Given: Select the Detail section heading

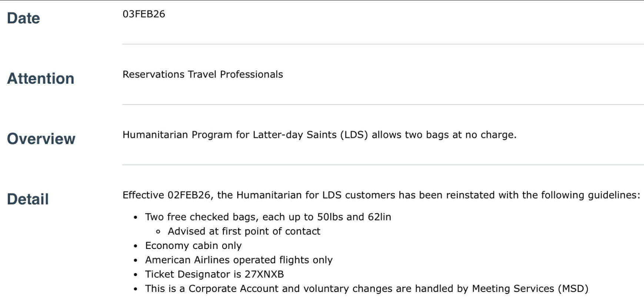Looking at the screenshot, I should [28, 199].
